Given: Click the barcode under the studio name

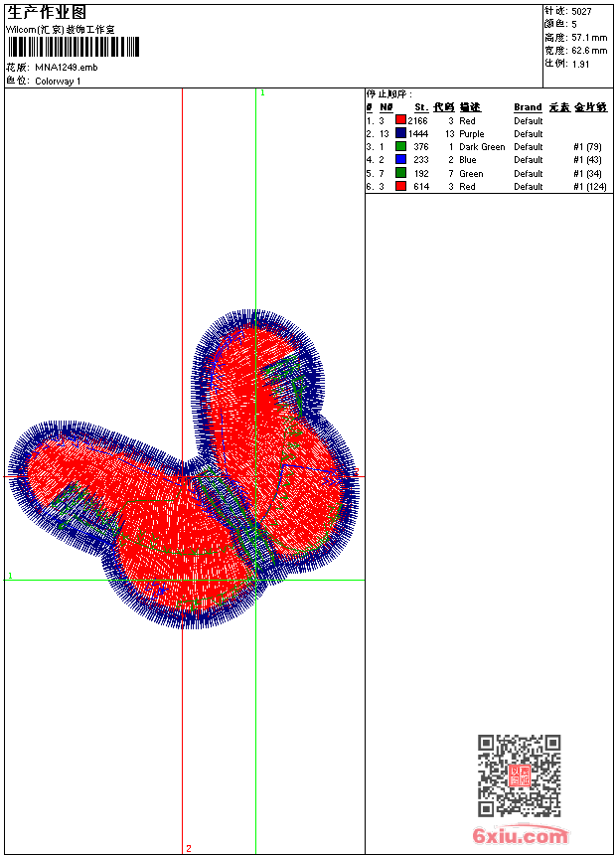Looking at the screenshot, I should 74,47.
